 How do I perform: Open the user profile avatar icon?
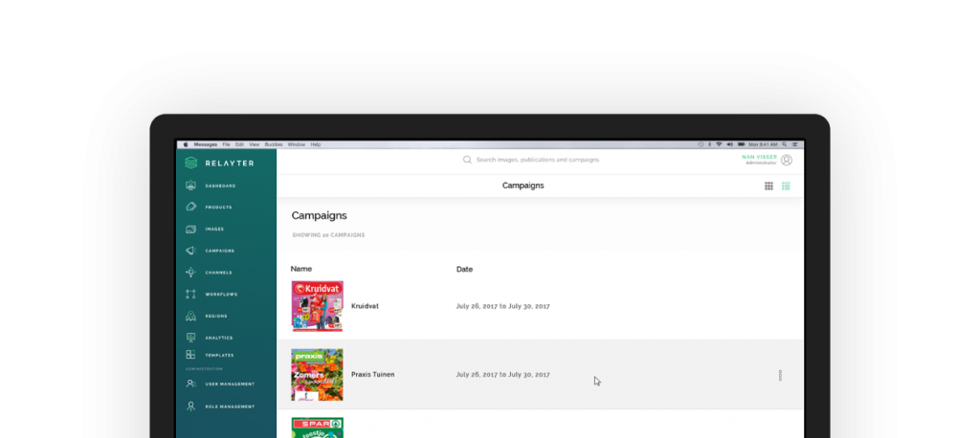[x=787, y=160]
